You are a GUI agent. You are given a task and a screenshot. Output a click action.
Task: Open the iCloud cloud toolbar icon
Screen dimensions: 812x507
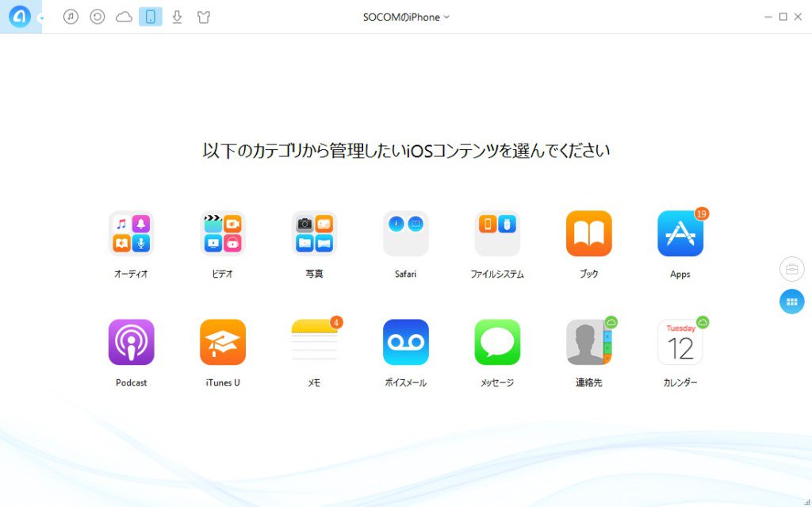[x=124, y=17]
